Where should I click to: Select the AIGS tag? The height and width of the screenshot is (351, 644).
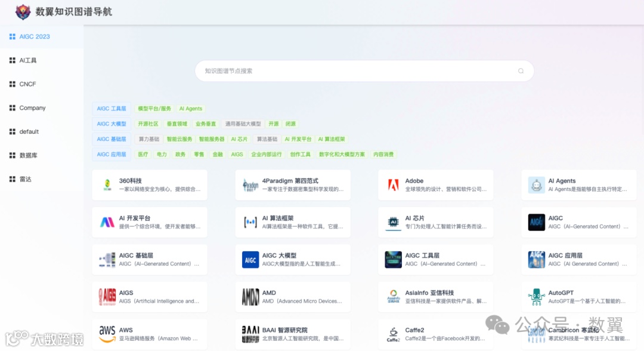[x=237, y=155]
